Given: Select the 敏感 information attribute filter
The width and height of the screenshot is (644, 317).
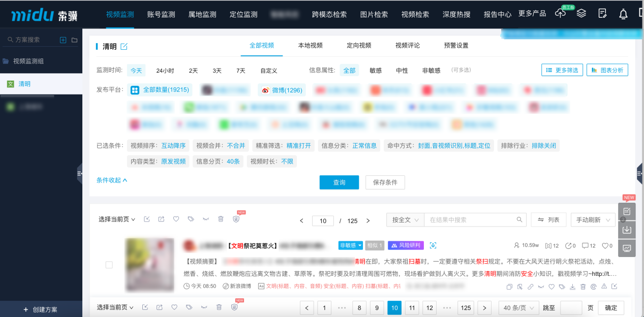Looking at the screenshot, I should pyautogui.click(x=375, y=70).
